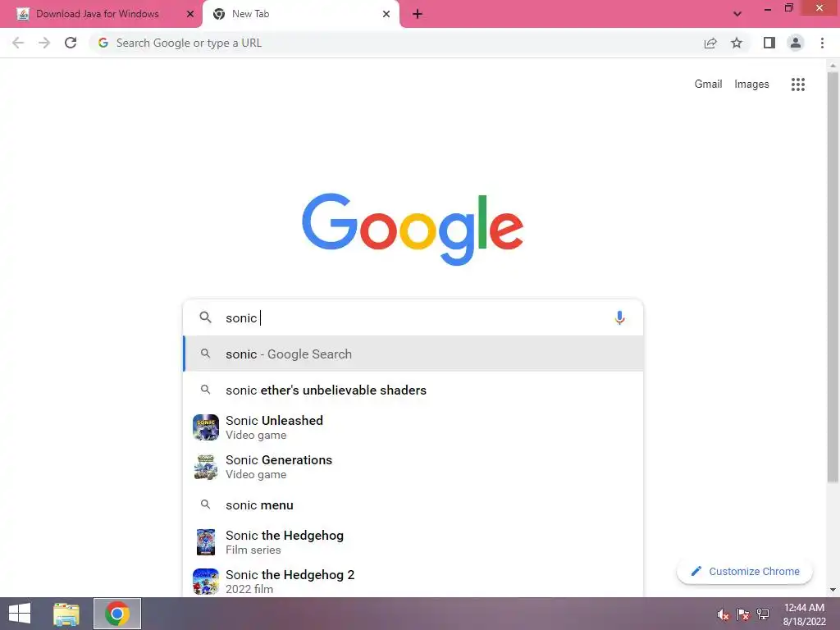
Task: Open the Chrome three-dot menu
Action: tap(822, 43)
